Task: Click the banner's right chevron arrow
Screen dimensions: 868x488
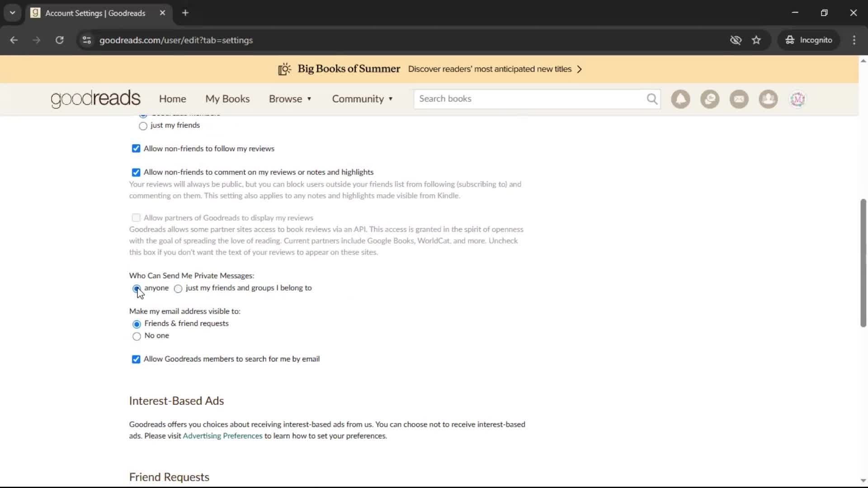Action: [580, 69]
